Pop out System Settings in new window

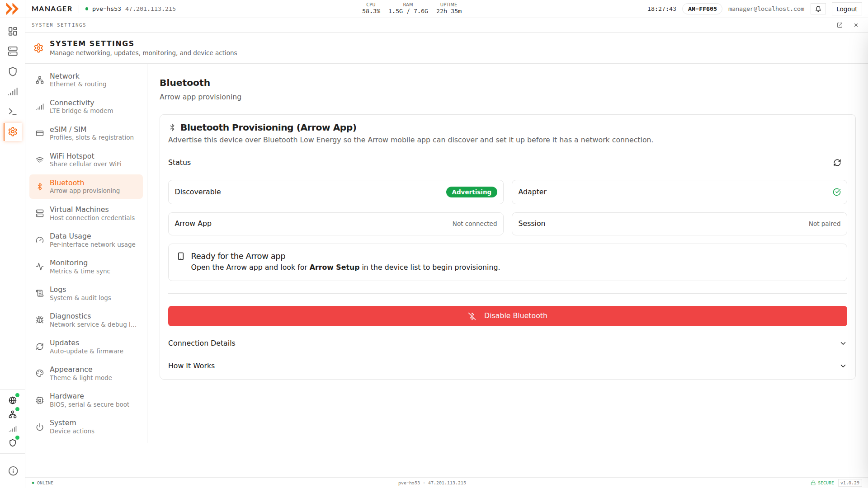[840, 25]
